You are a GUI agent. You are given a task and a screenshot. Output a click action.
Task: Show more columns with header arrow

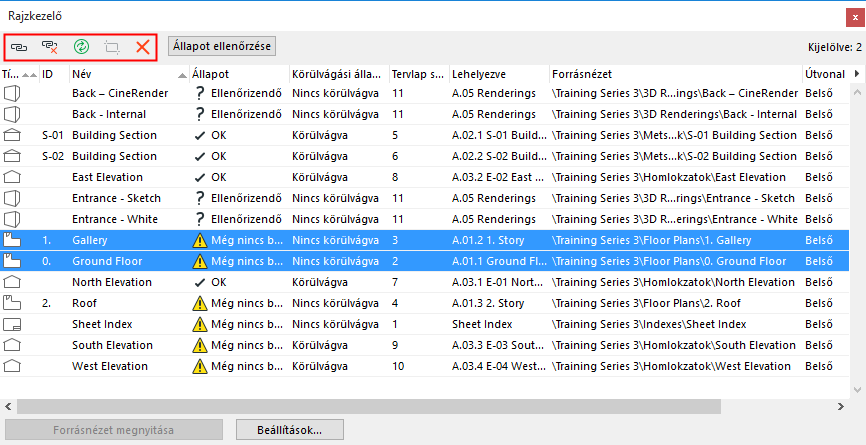857,73
